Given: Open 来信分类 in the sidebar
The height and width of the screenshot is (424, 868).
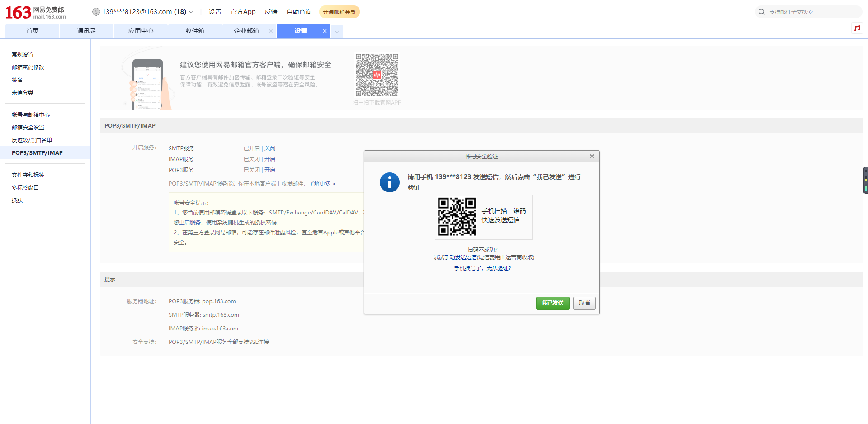Looking at the screenshot, I should tap(23, 92).
